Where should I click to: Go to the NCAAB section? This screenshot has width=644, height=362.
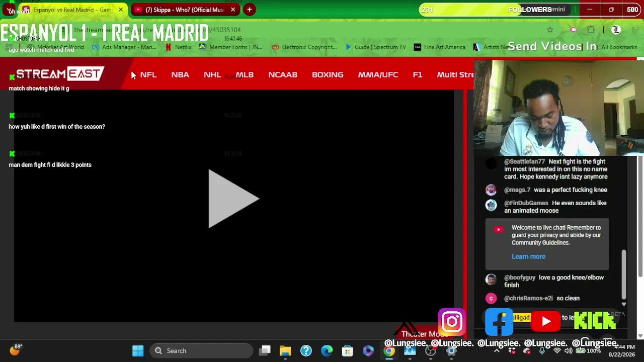coord(283,74)
